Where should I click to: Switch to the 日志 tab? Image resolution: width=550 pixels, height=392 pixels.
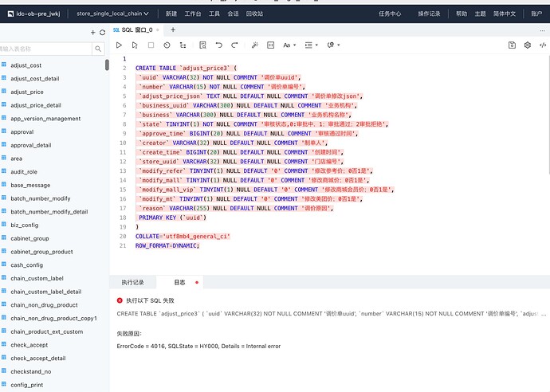click(x=179, y=282)
